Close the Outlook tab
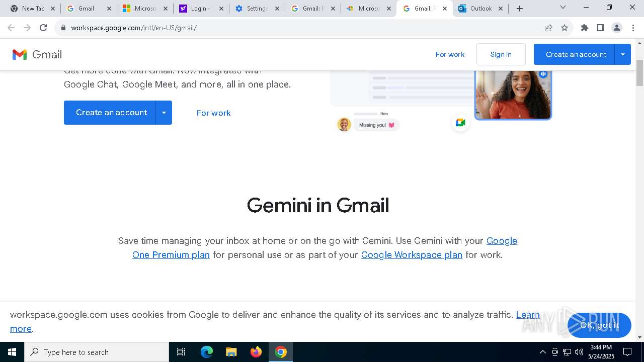 click(x=501, y=9)
